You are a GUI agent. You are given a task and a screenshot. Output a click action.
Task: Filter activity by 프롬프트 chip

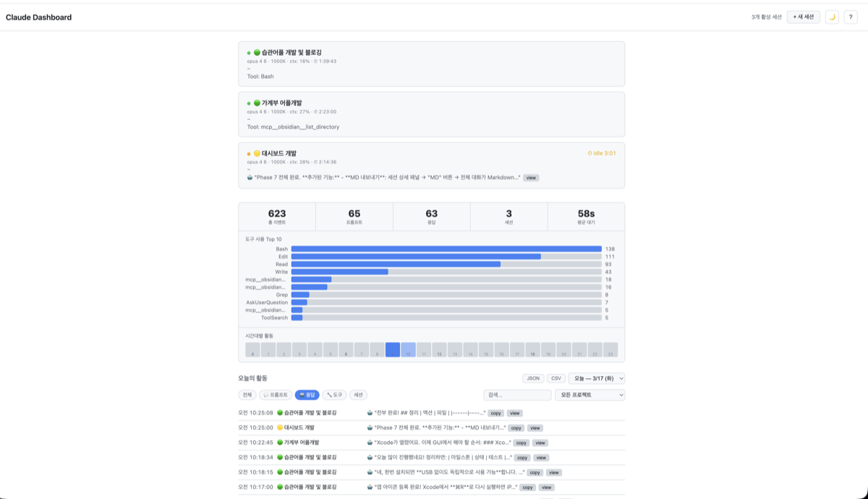point(275,395)
